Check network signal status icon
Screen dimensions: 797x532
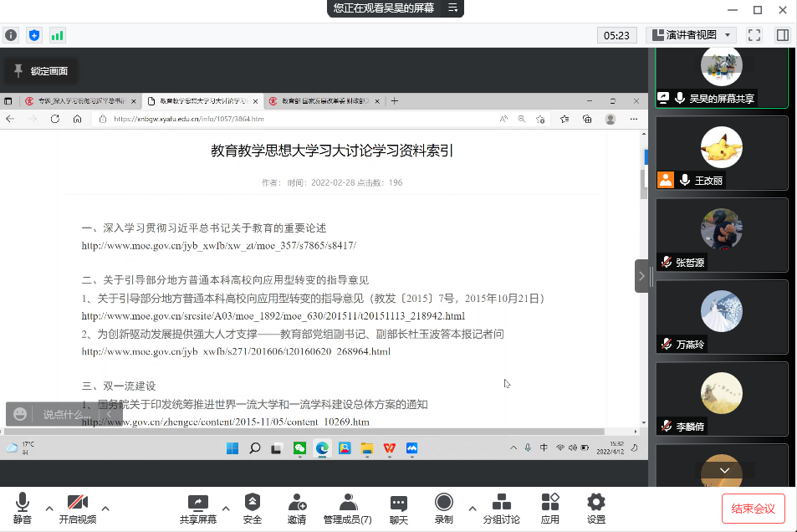pos(57,35)
